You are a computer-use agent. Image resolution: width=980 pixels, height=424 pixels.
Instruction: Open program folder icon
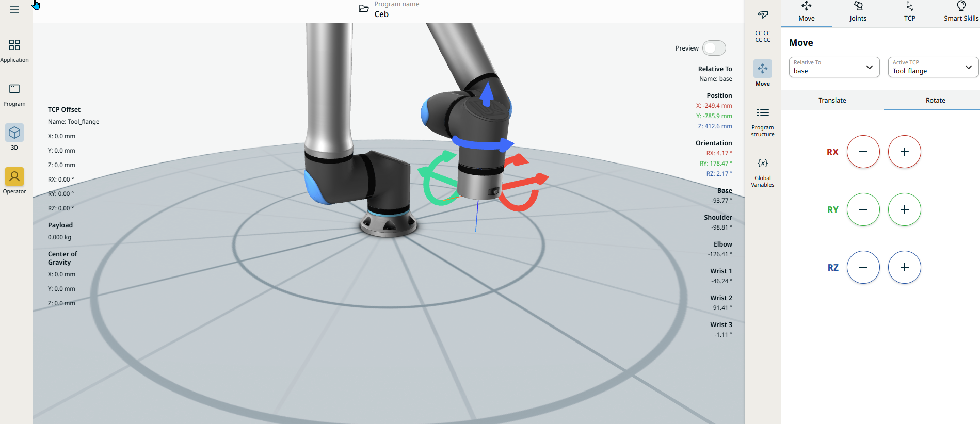(x=364, y=9)
